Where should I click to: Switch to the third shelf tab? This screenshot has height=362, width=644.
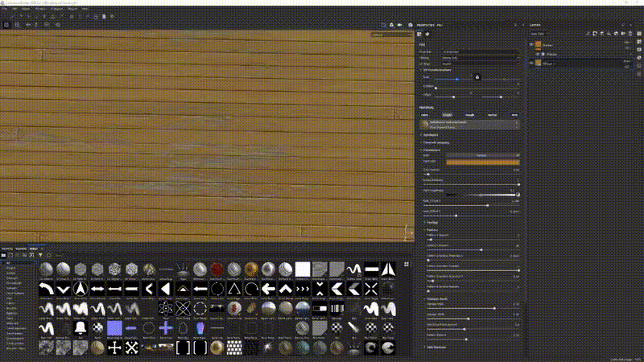(x=34, y=249)
